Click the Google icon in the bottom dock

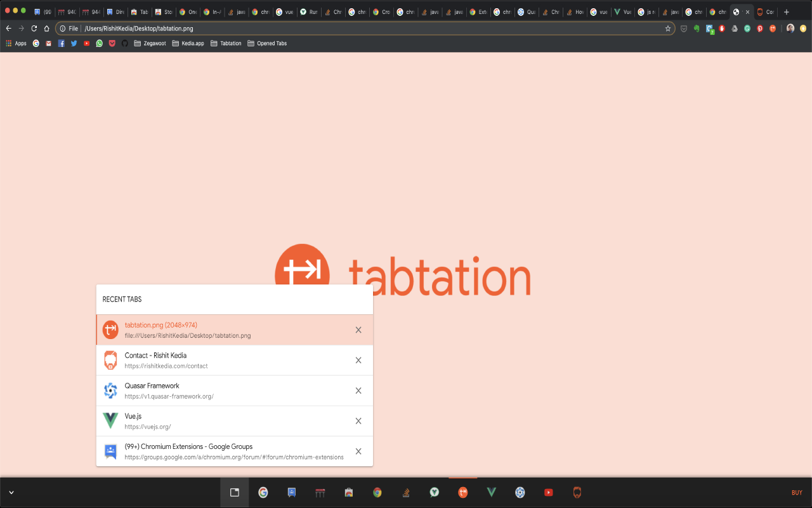263,492
